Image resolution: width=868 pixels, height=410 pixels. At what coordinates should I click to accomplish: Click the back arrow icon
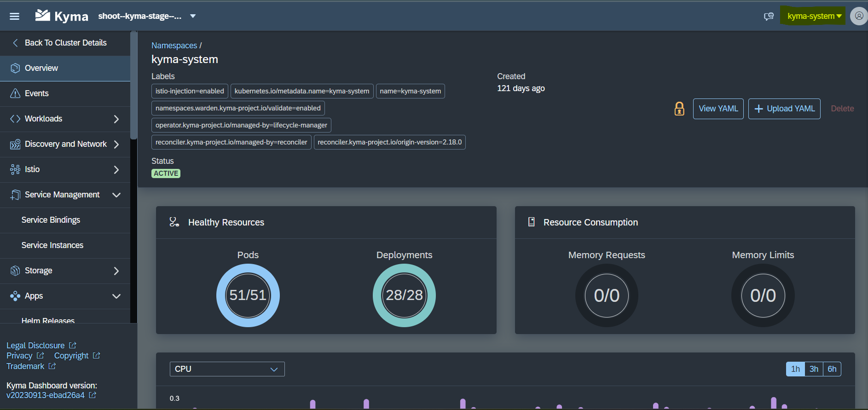tap(15, 43)
